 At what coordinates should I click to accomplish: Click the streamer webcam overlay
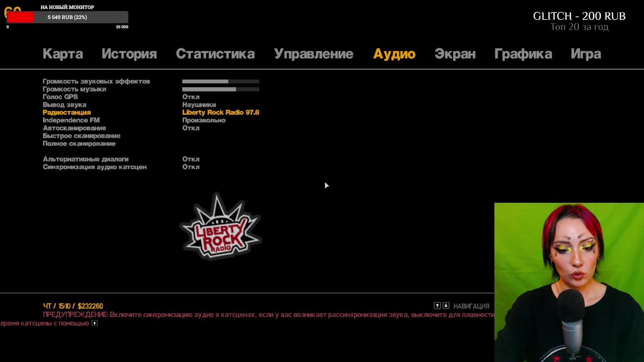[569, 282]
